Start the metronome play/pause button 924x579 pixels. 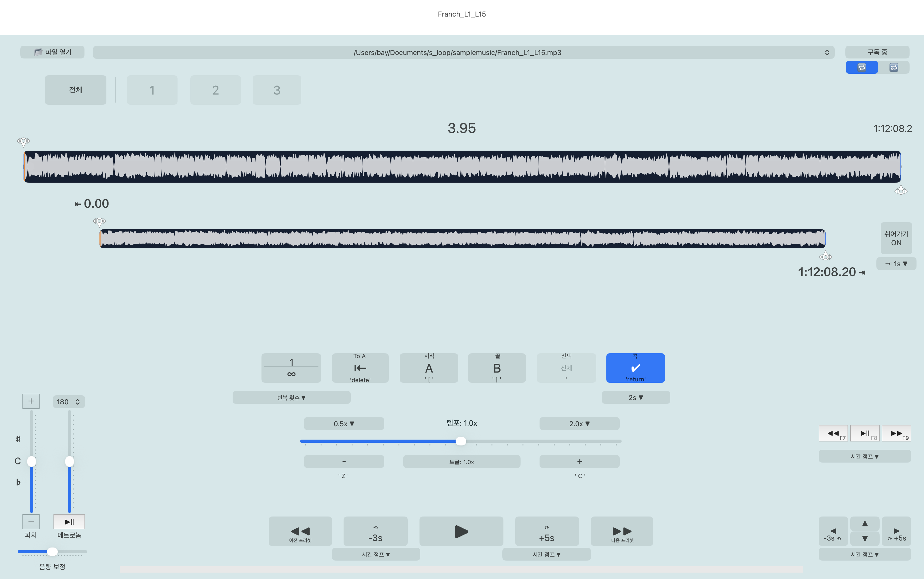(69, 522)
